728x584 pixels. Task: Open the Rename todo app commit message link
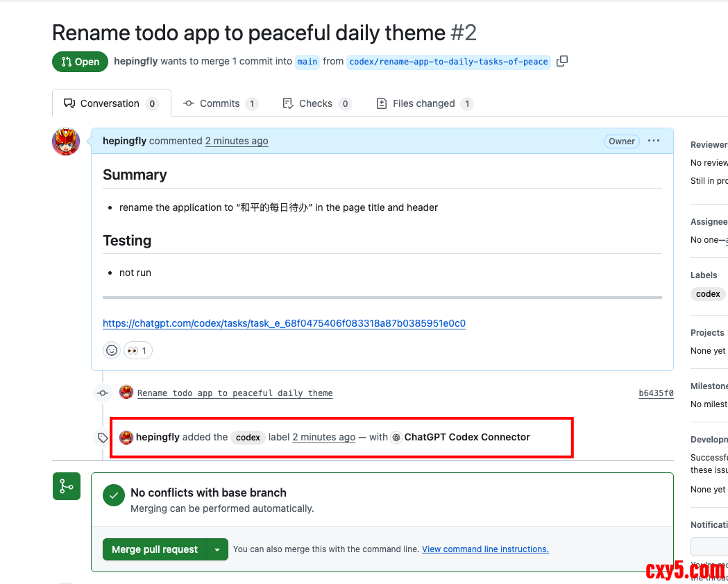pyautogui.click(x=235, y=393)
